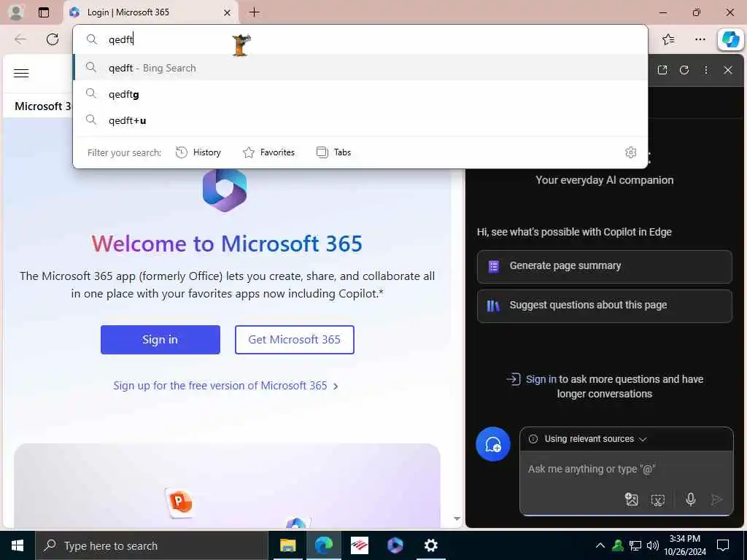Image resolution: width=747 pixels, height=560 pixels.
Task: Filter search by History
Action: coord(198,152)
